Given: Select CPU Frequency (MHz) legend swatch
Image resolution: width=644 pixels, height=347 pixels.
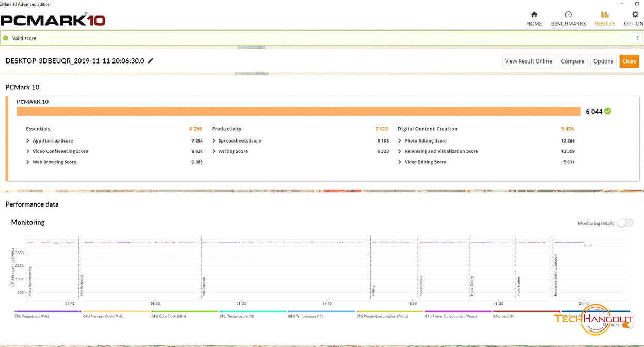Looking at the screenshot, I should click(47, 312).
